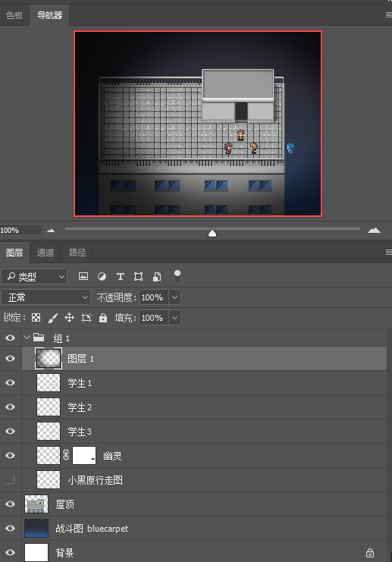Viewport: 392px width, 562px height.
Task: Open the 正常 blend mode dropdown
Action: [45, 297]
